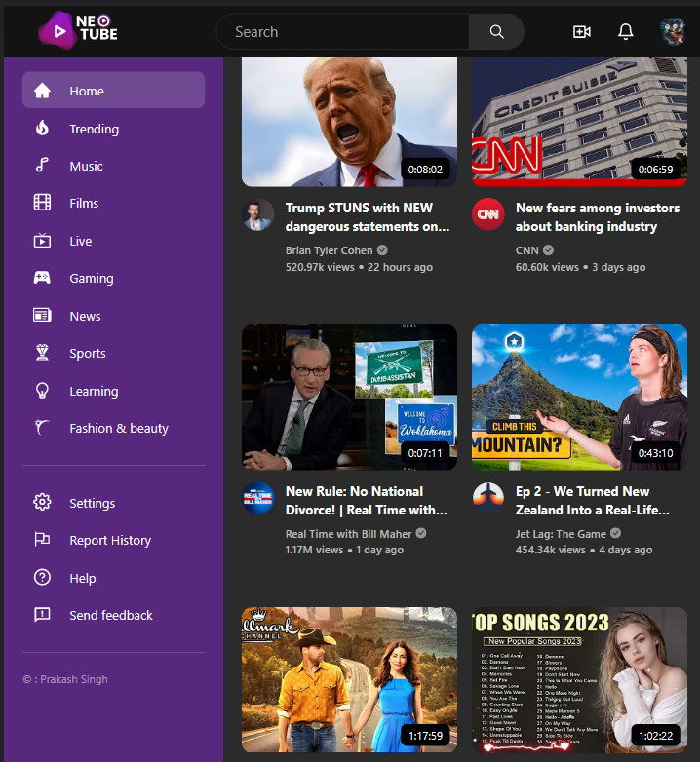Open Jet Lag: The Game channel avatar

(x=488, y=498)
